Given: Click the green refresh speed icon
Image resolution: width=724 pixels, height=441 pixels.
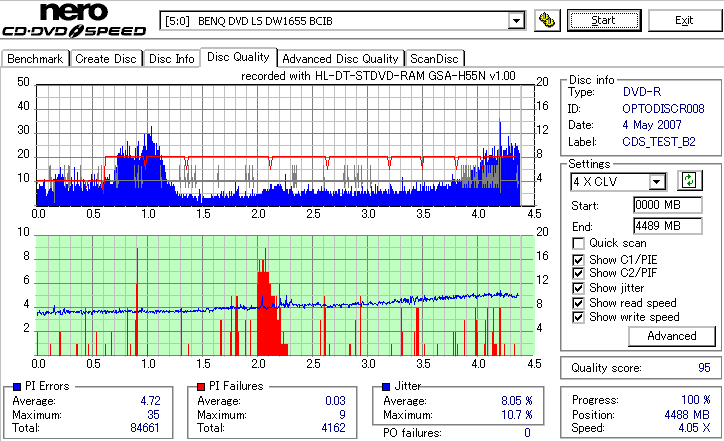Looking at the screenshot, I should pos(689,181).
